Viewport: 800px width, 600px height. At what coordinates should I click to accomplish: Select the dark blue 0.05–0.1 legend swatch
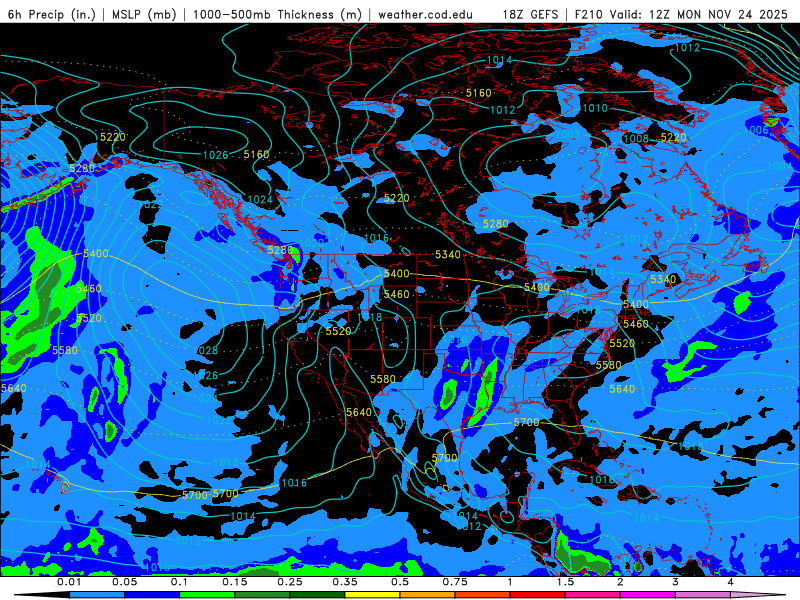pos(152,595)
